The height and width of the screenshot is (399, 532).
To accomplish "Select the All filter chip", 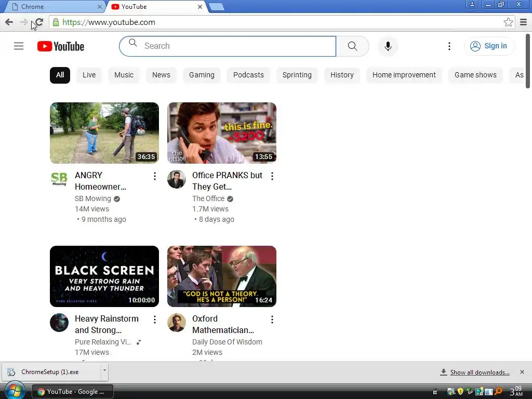I will [x=60, y=75].
